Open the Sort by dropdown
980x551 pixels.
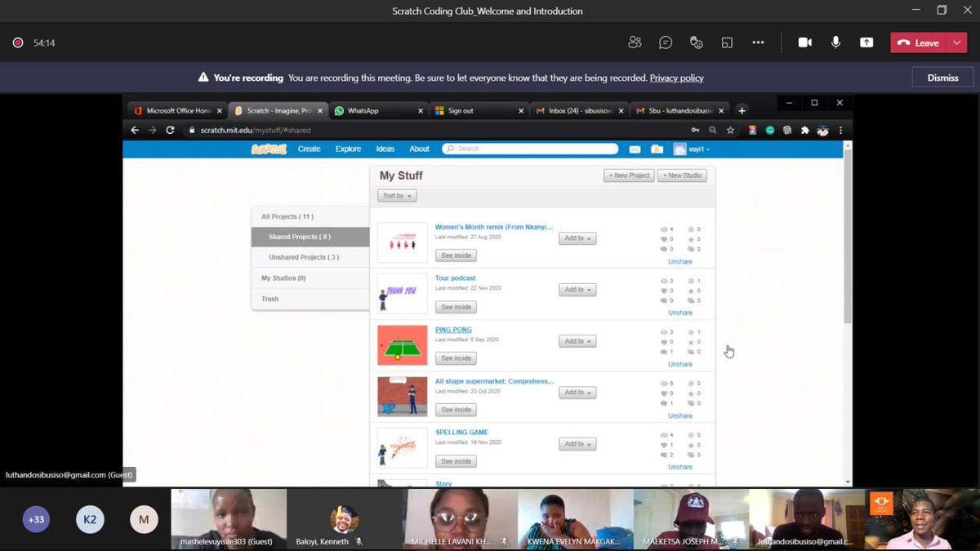397,196
